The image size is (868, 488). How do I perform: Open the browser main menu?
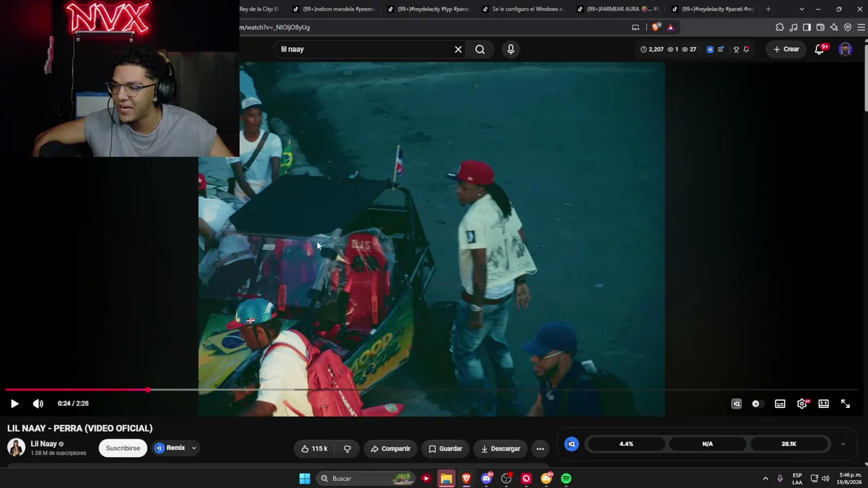[861, 27]
